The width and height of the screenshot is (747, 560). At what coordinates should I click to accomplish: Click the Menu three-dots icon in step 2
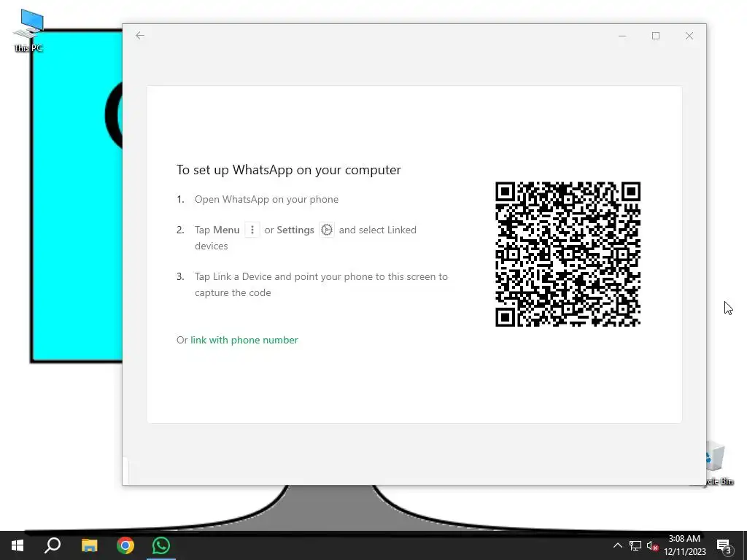pyautogui.click(x=252, y=230)
